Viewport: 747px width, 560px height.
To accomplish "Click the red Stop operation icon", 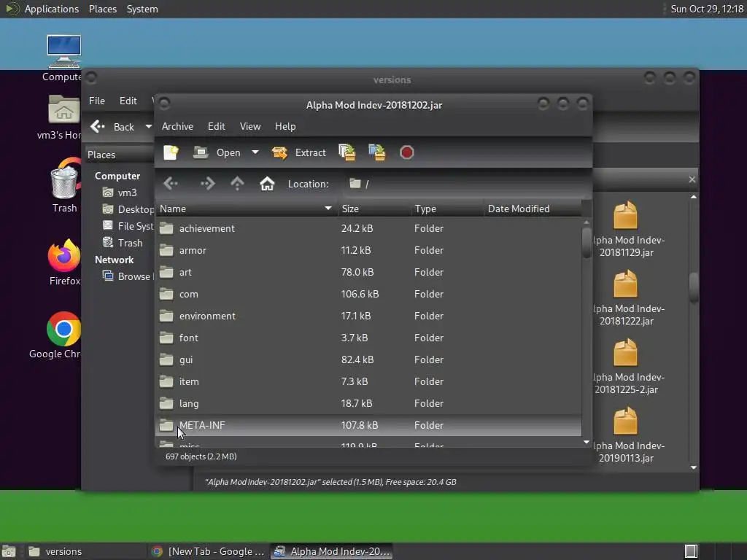I will [407, 152].
